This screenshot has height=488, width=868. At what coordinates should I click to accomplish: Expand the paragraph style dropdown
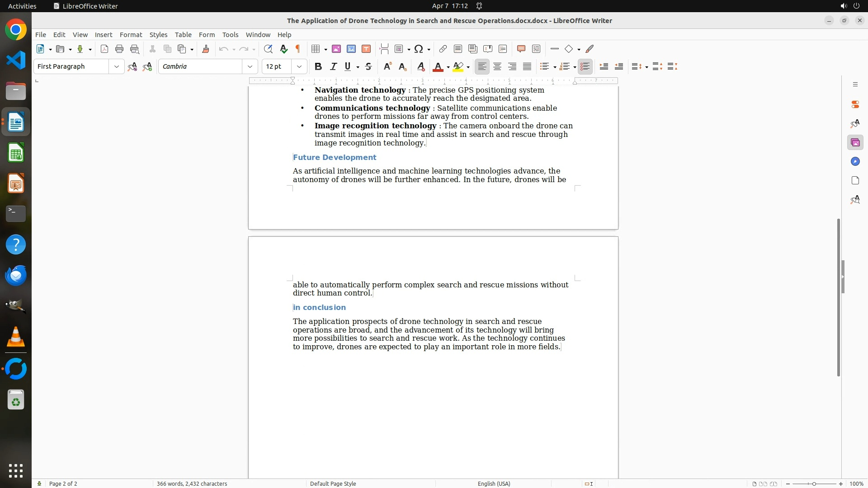[117, 67]
